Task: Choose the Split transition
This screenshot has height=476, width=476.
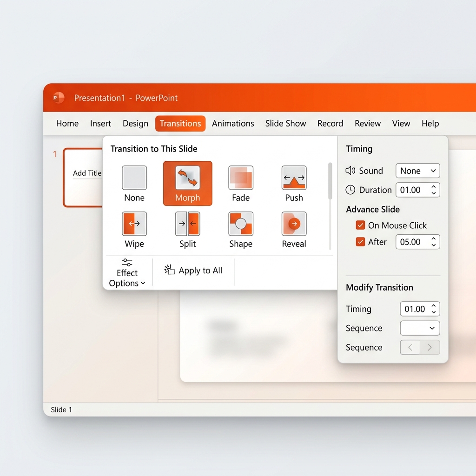Action: click(x=188, y=230)
